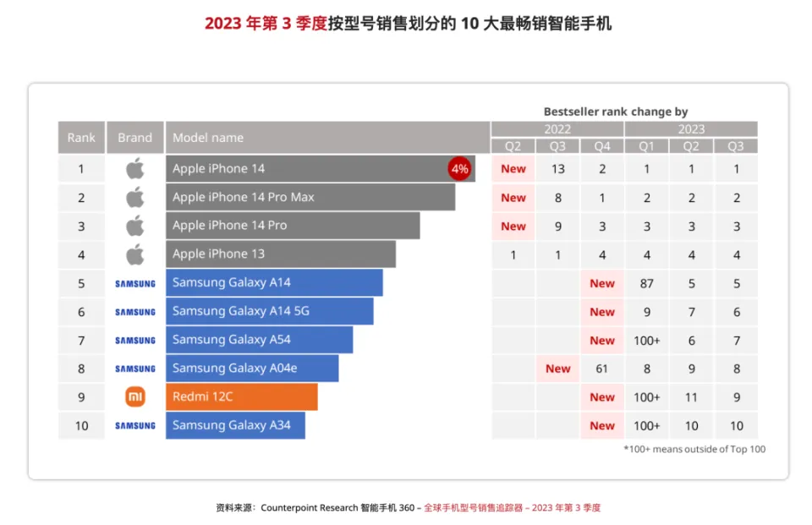Click the Model name column header

pos(208,138)
